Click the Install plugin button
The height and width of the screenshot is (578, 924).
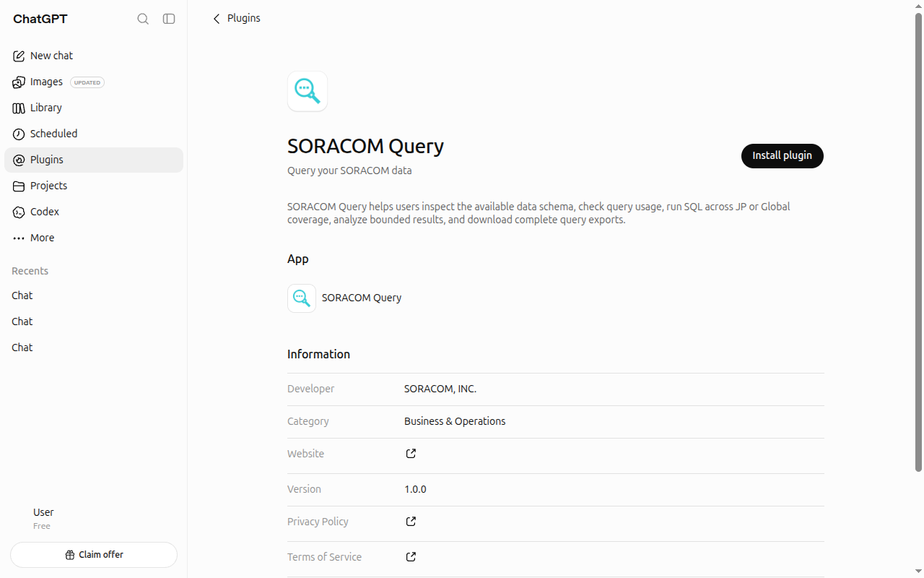point(783,156)
